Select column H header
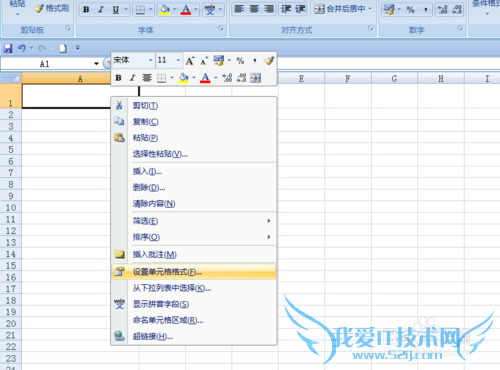Image resolution: width=500 pixels, height=370 pixels. coord(441,78)
